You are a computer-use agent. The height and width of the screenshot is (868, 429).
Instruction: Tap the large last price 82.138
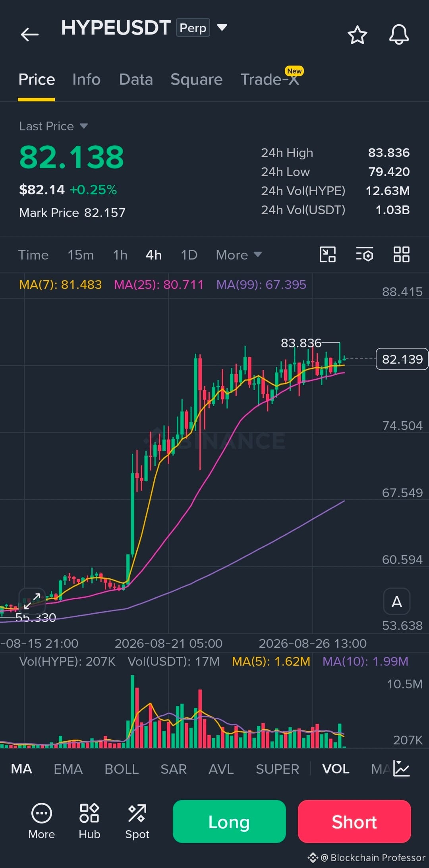71,157
